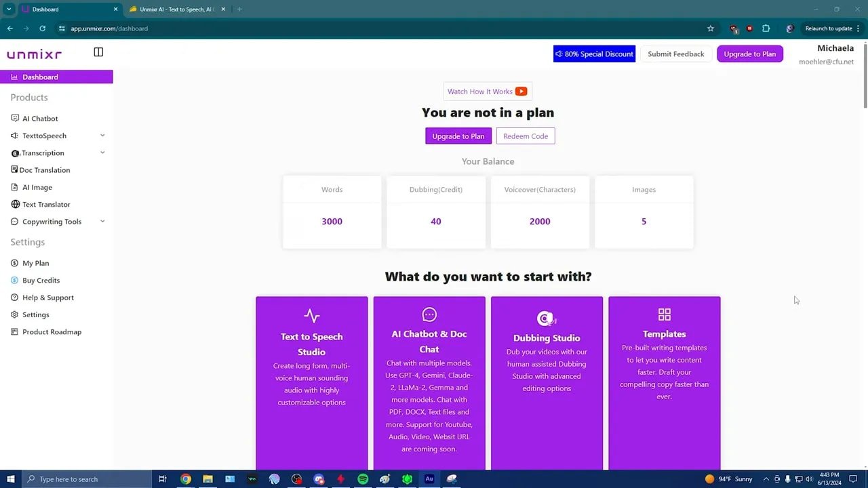Open the Redeem Code option
The height and width of the screenshot is (488, 868).
pyautogui.click(x=526, y=136)
